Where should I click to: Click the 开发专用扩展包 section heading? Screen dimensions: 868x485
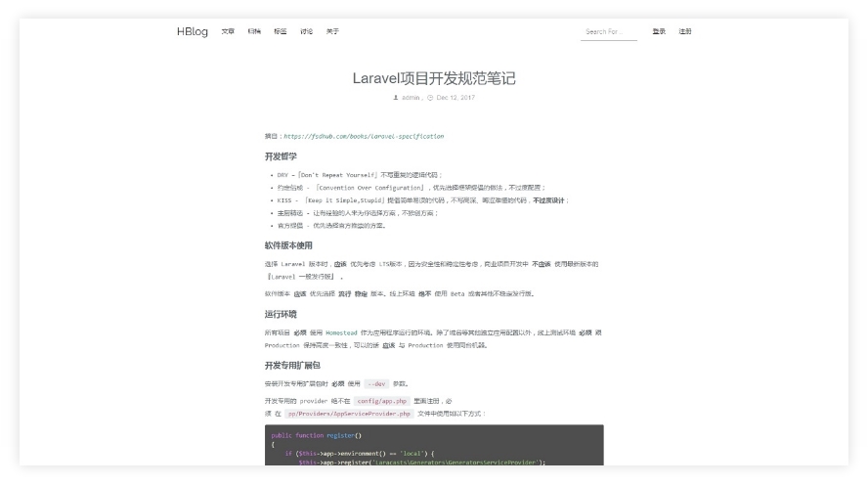pos(292,365)
